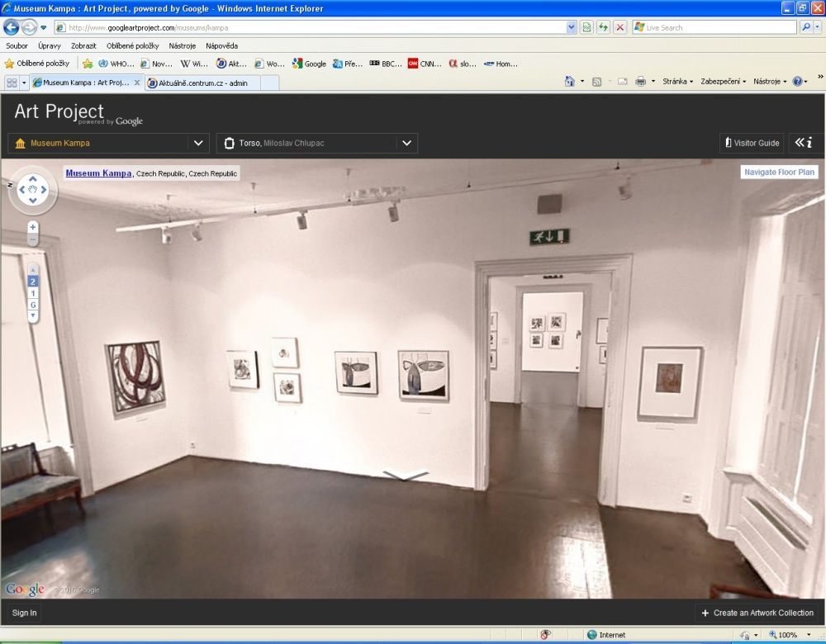The height and width of the screenshot is (644, 826).
Task: Open the Torso, Miloslav Chlupac artwork dropdown
Action: [317, 143]
